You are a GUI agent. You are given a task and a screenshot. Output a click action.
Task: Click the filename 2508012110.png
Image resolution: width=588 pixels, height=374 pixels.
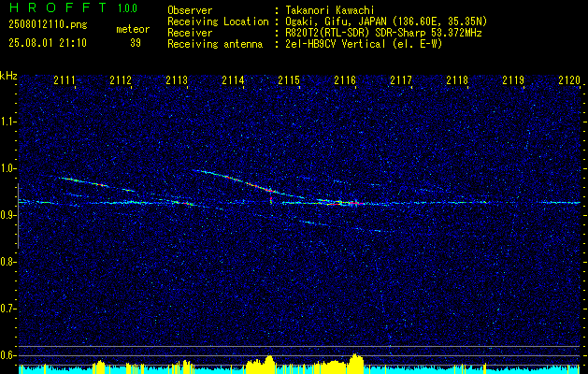coord(48,25)
